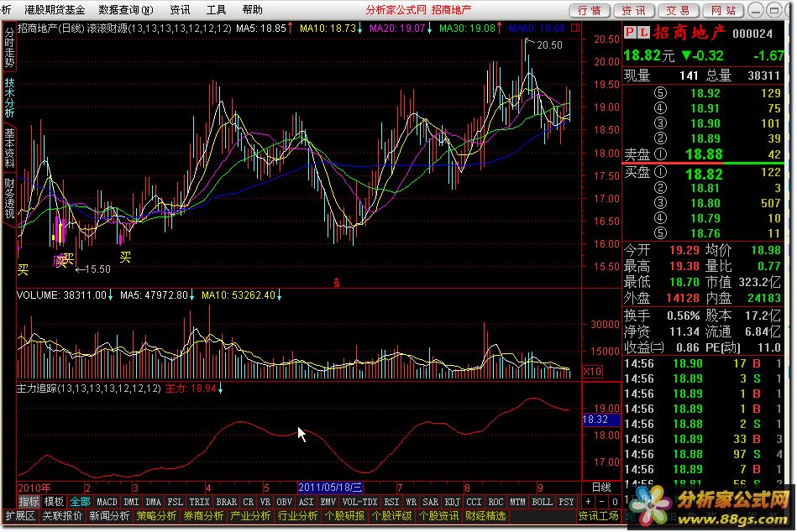
Task: Open the 扩展区 tab
Action: (20, 516)
